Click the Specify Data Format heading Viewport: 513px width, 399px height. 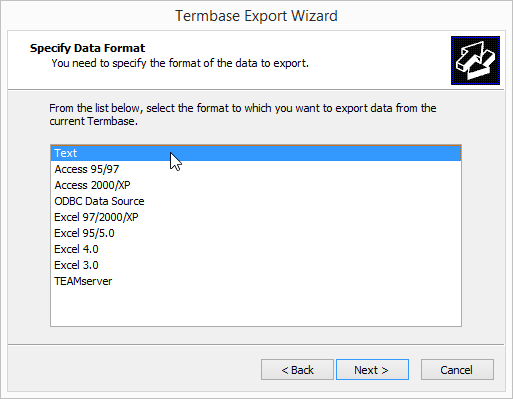(x=87, y=48)
